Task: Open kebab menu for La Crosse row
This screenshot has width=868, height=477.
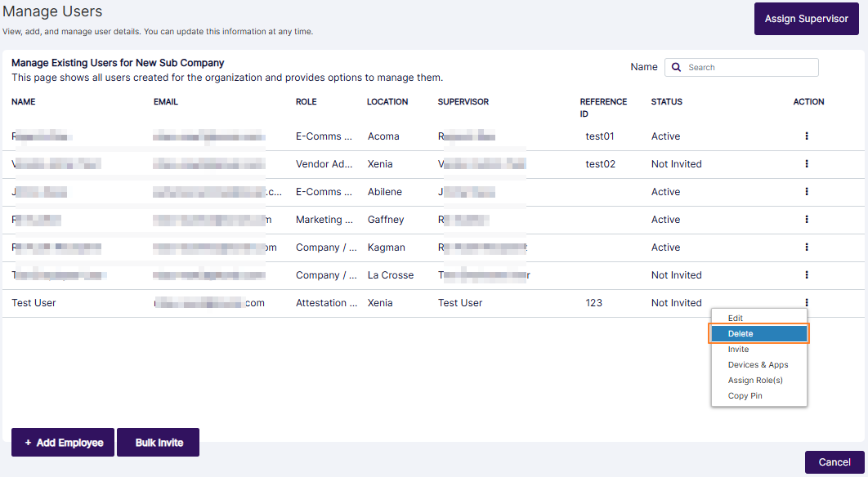Action: coord(806,275)
